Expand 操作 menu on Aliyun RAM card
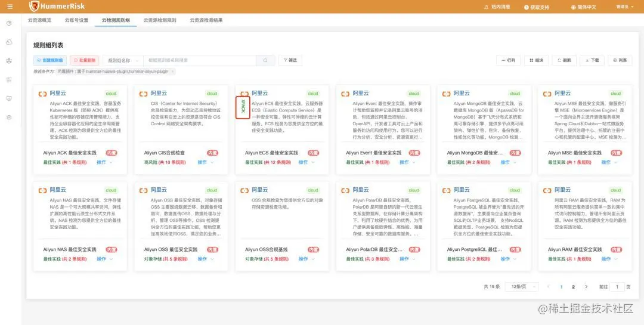644x325 pixels. 609,259
